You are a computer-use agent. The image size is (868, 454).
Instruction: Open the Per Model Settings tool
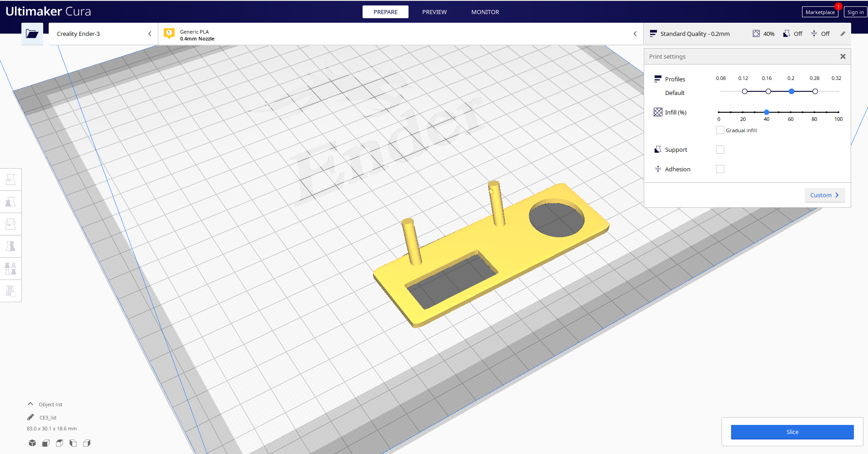pyautogui.click(x=10, y=268)
